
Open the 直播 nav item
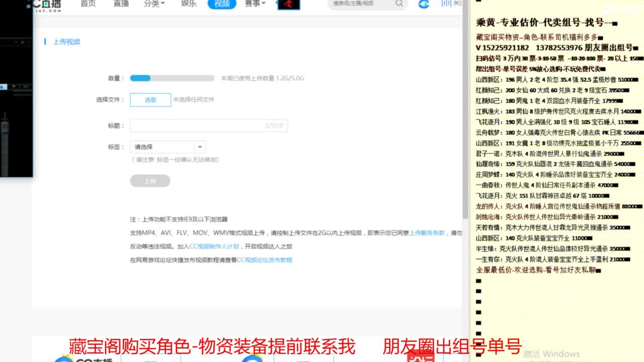coord(121,4)
